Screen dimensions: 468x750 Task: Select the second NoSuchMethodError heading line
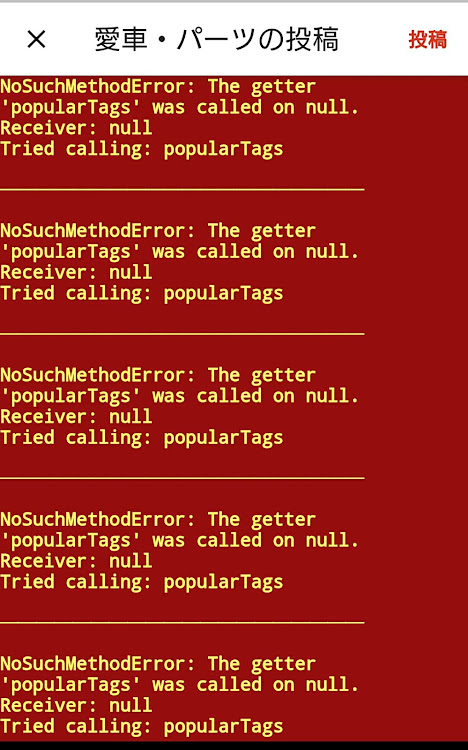(x=158, y=231)
